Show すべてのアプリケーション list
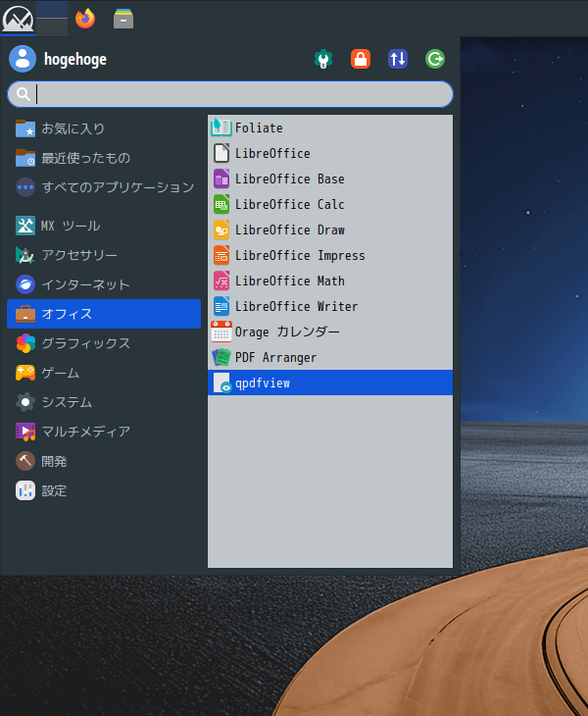 tap(117, 186)
